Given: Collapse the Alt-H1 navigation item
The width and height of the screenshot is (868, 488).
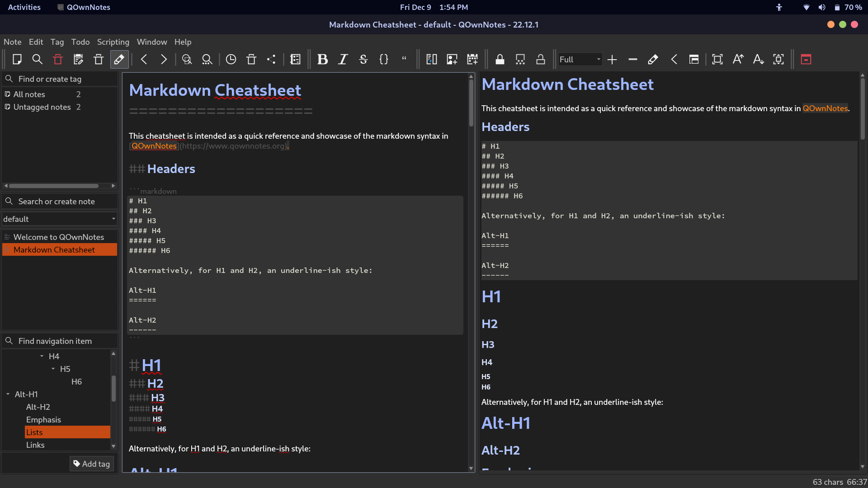Looking at the screenshot, I should click(8, 394).
